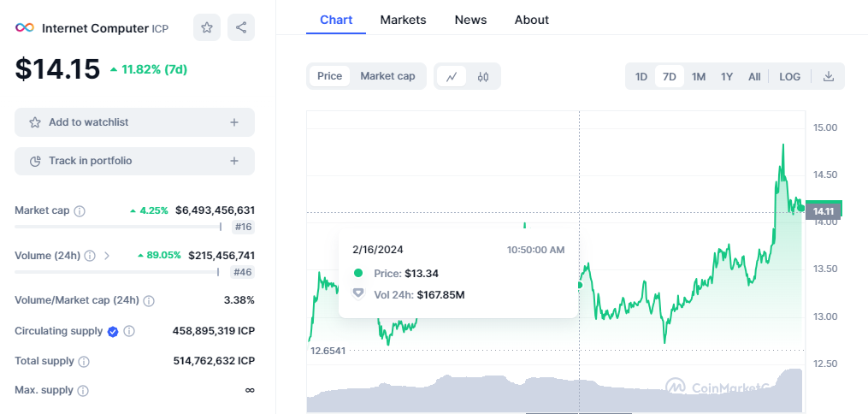Click the 11.82% (7d) change value
Viewport: 868px width, 414px height.
click(x=155, y=69)
